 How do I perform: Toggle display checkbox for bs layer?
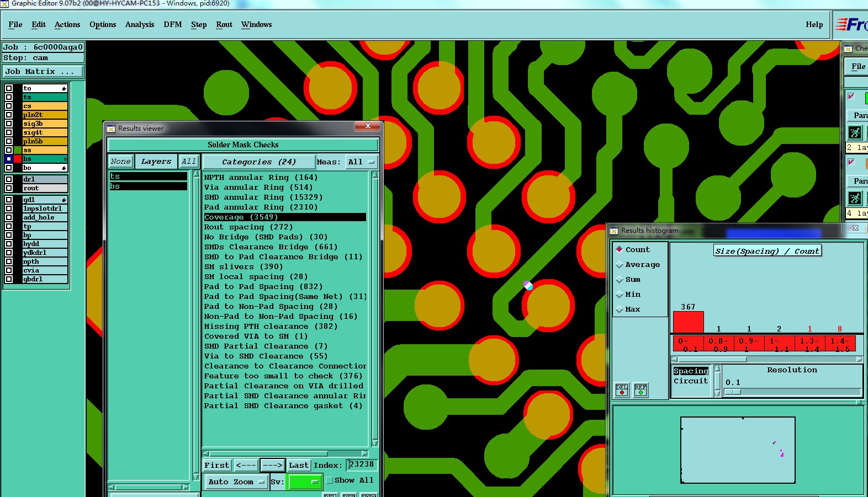coord(9,159)
